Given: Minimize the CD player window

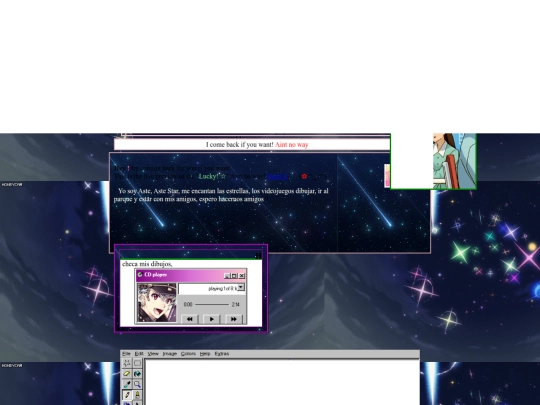Looking at the screenshot, I should (x=227, y=276).
